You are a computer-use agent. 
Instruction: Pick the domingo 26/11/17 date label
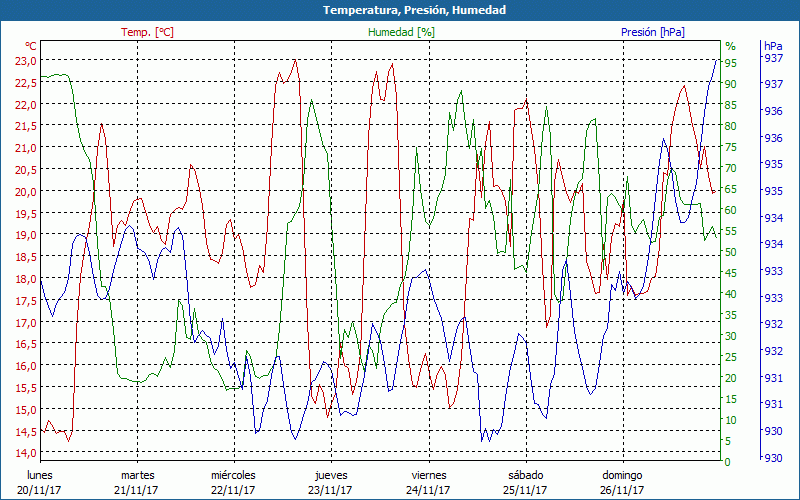(622, 482)
